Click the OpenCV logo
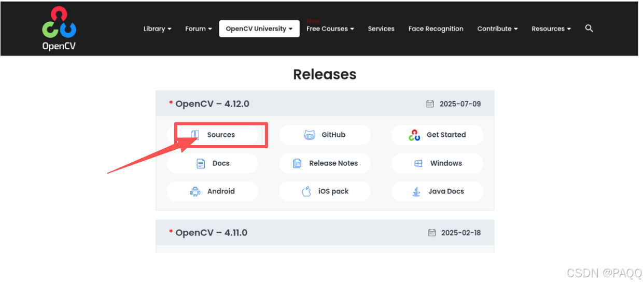The height and width of the screenshot is (283, 644). click(59, 29)
